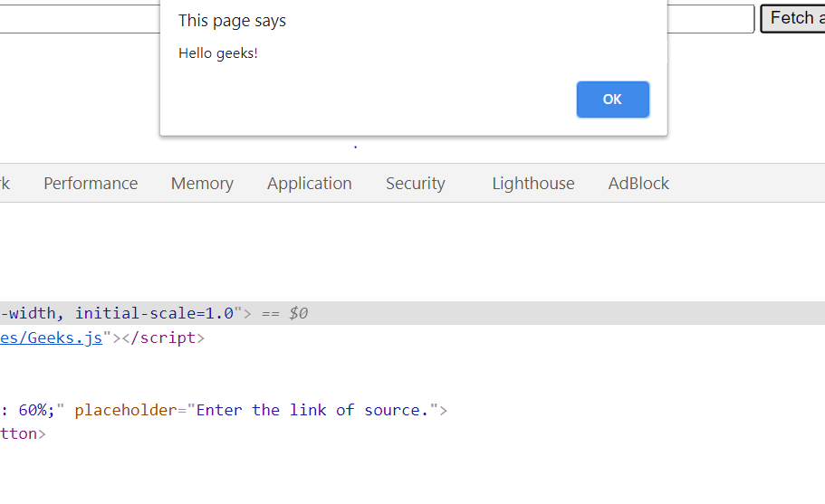Open the Geeks.js script link

(x=51, y=338)
